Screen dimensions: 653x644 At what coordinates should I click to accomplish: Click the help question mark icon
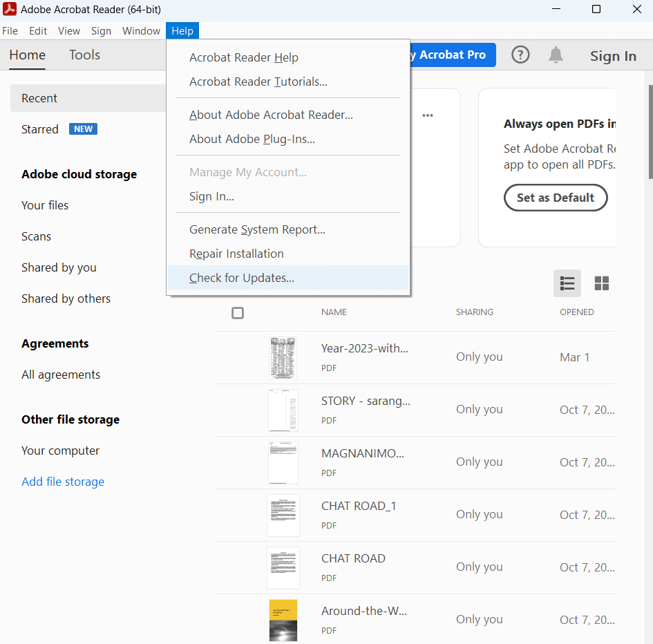[520, 55]
